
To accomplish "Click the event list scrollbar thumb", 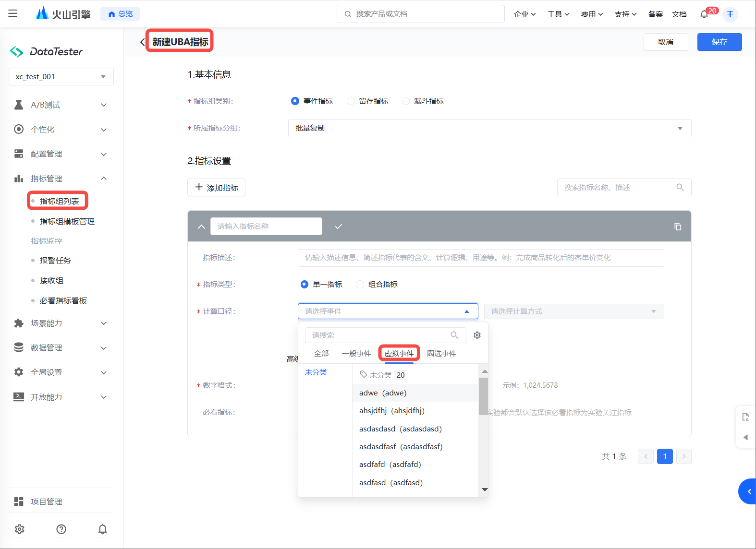I will click(x=483, y=396).
